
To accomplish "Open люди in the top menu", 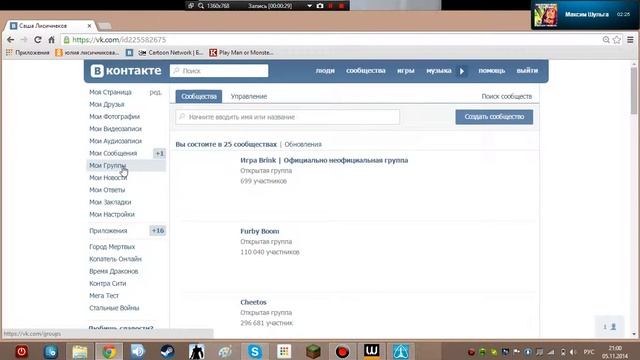I will coord(325,71).
